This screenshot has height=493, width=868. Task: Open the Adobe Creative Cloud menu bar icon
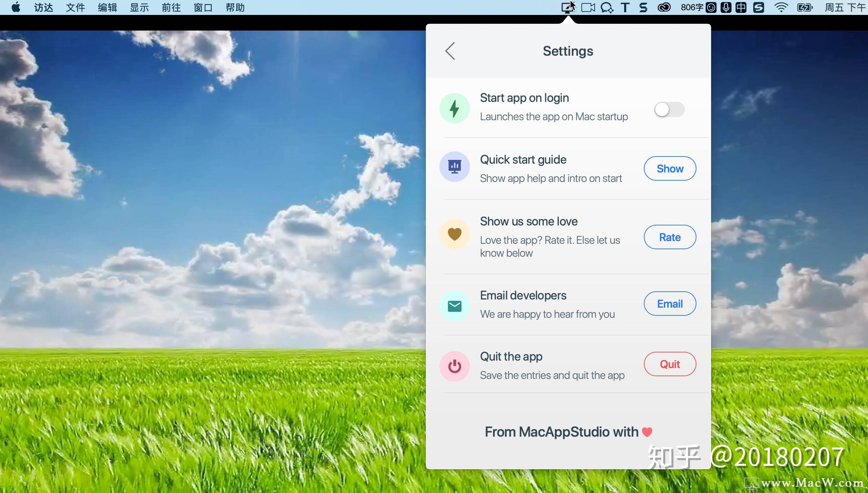point(665,7)
